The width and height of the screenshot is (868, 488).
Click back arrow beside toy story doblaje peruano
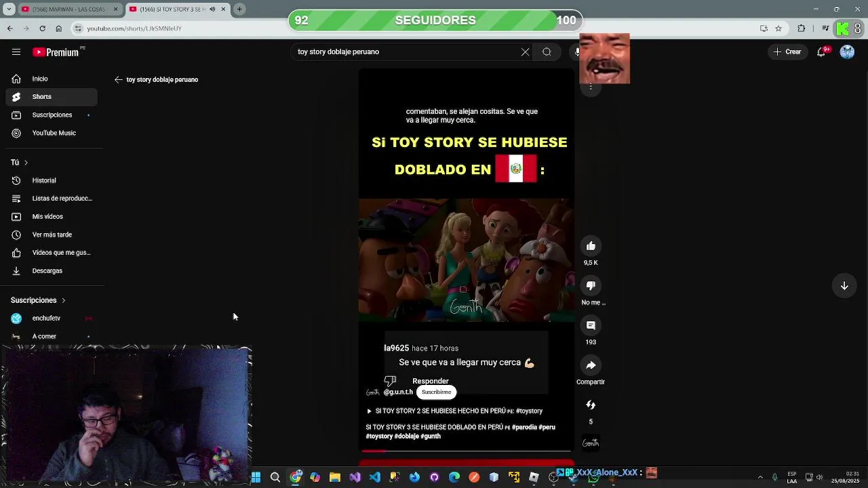pyautogui.click(x=119, y=79)
